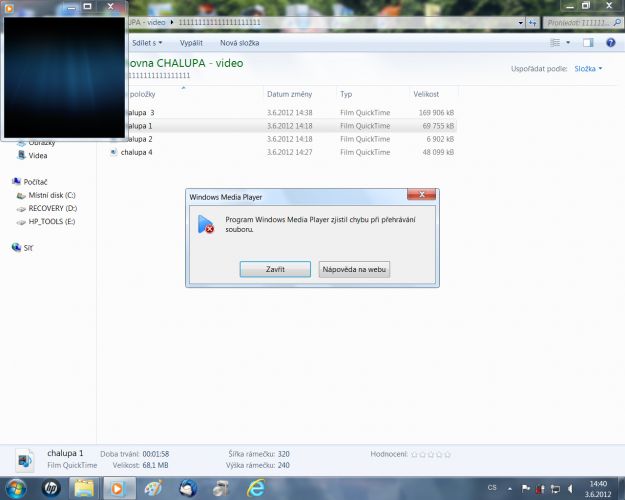Open HP application on taskbar
The height and width of the screenshot is (500, 625).
pos(51,488)
